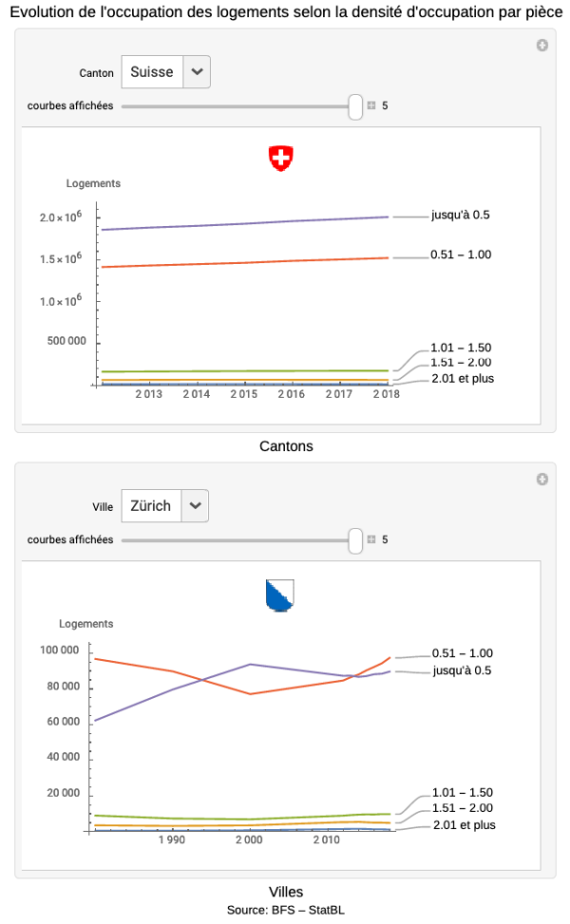Click the '0.51 – 1.00' label in the Suisse chart
Viewport: 570px width, 924px height.
(x=461, y=255)
